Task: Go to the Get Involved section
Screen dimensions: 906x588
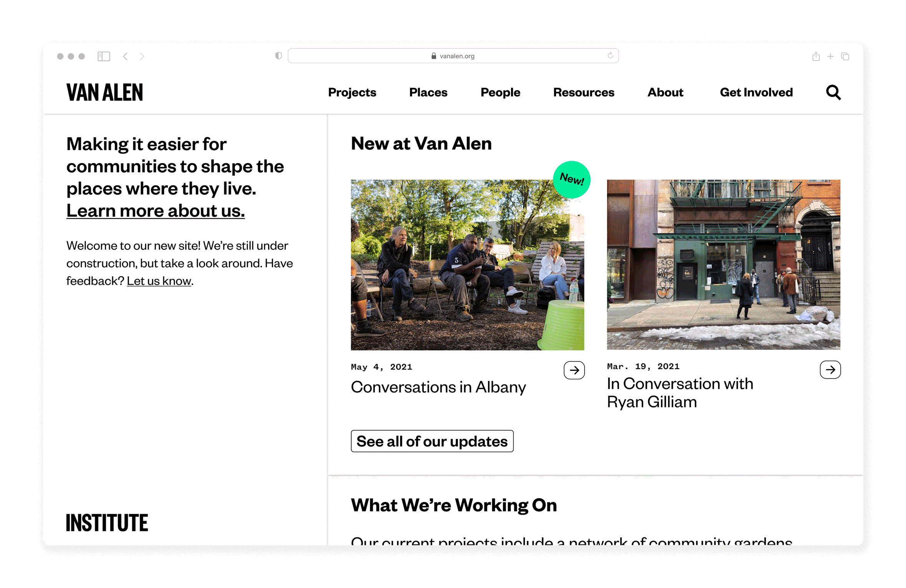Action: [756, 92]
